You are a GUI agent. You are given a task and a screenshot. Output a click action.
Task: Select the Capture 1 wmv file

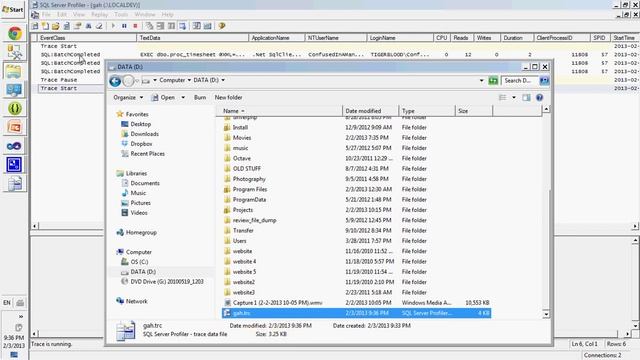pos(356,303)
